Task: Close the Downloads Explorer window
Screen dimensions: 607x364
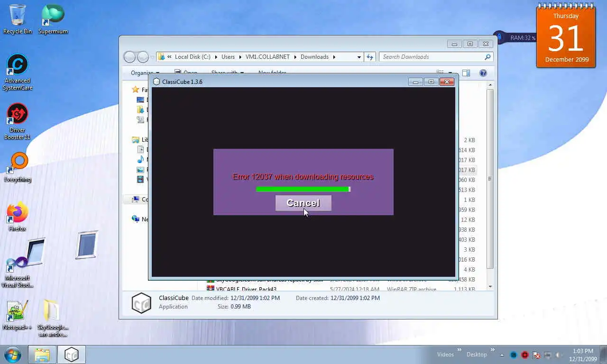Action: (486, 44)
